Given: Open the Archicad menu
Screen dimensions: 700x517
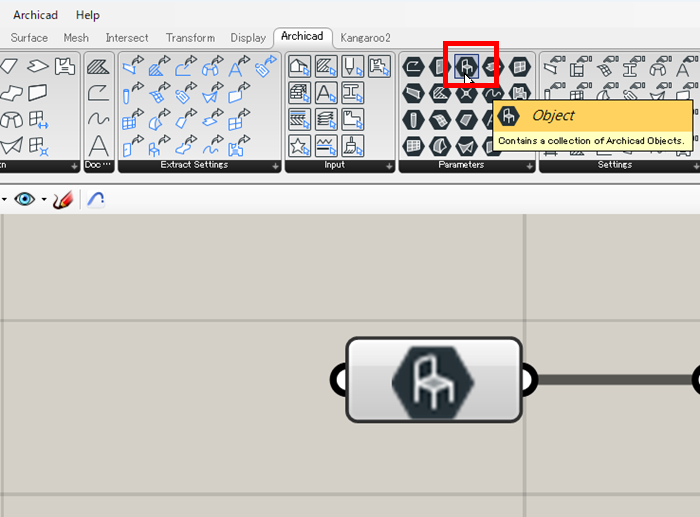Looking at the screenshot, I should tap(35, 15).
